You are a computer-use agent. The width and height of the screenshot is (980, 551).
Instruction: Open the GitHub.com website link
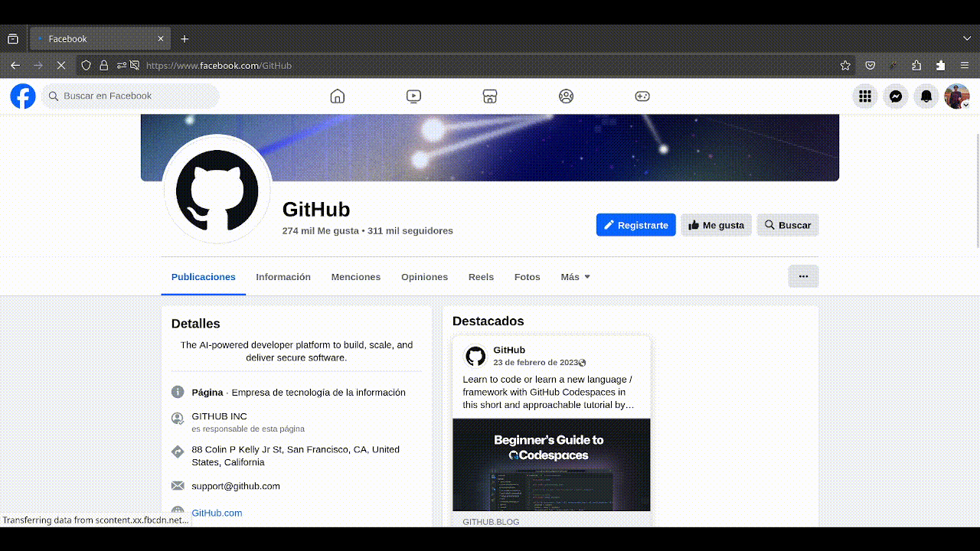point(217,513)
